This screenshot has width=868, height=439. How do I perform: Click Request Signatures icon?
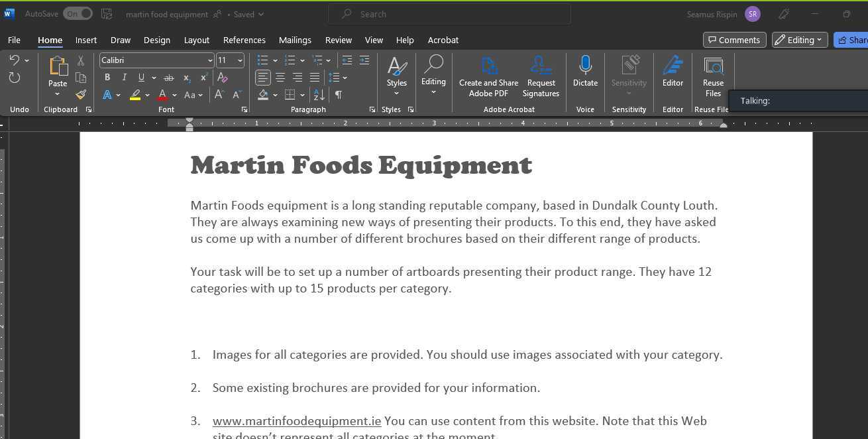tap(541, 76)
